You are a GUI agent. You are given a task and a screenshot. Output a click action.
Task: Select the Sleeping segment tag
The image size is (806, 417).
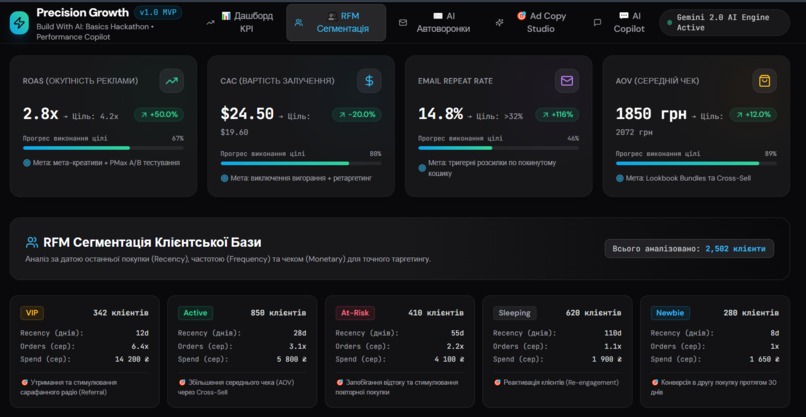click(x=515, y=313)
